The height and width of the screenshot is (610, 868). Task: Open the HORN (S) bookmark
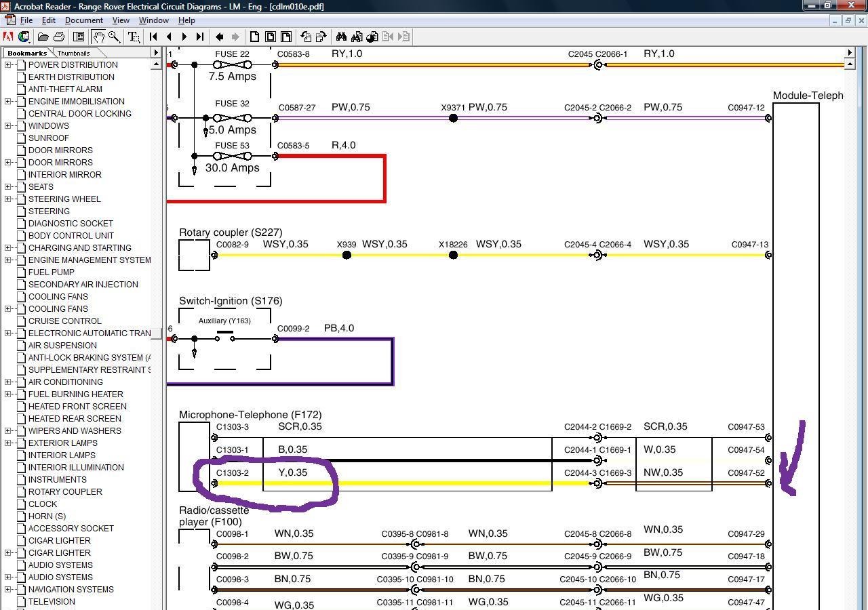(x=47, y=516)
